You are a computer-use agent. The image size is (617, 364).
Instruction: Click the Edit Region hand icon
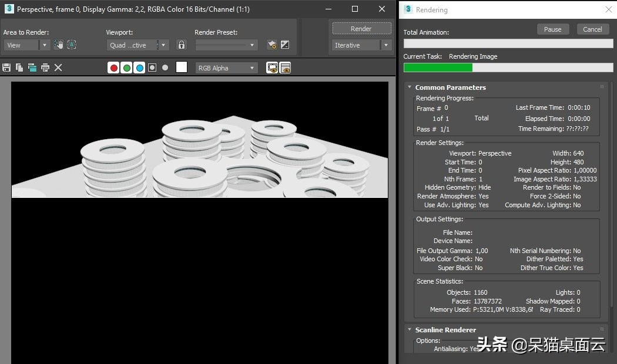pos(59,45)
